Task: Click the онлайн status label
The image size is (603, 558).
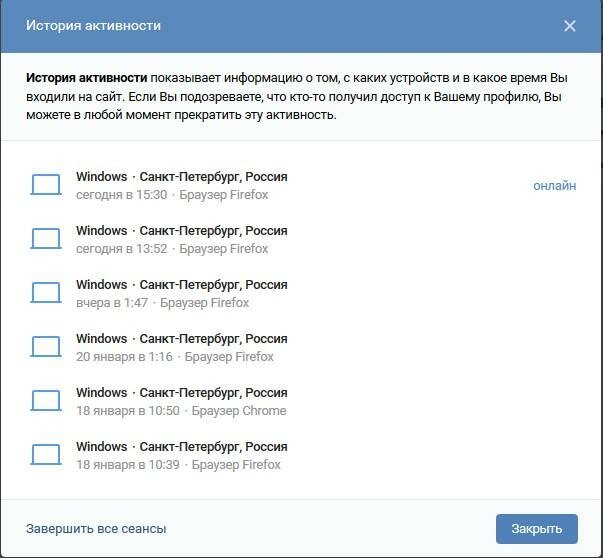Action: click(x=554, y=185)
